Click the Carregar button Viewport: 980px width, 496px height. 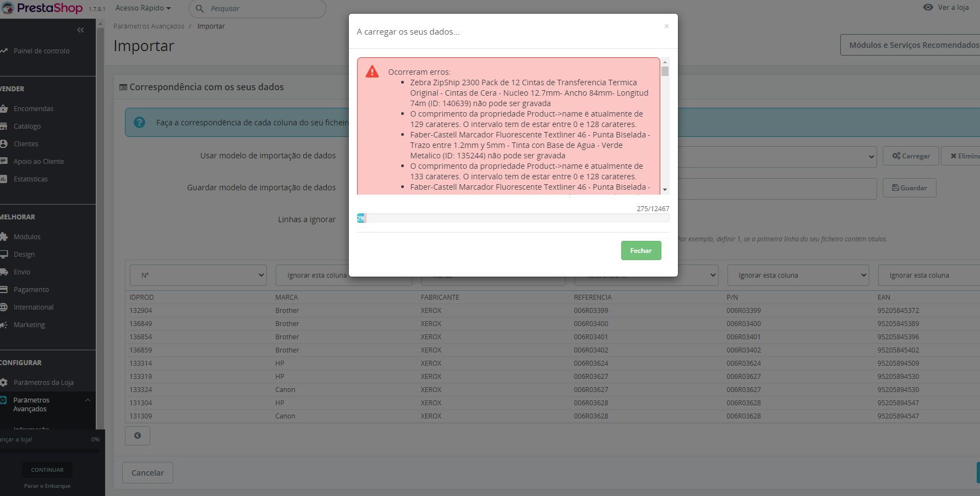(x=911, y=156)
